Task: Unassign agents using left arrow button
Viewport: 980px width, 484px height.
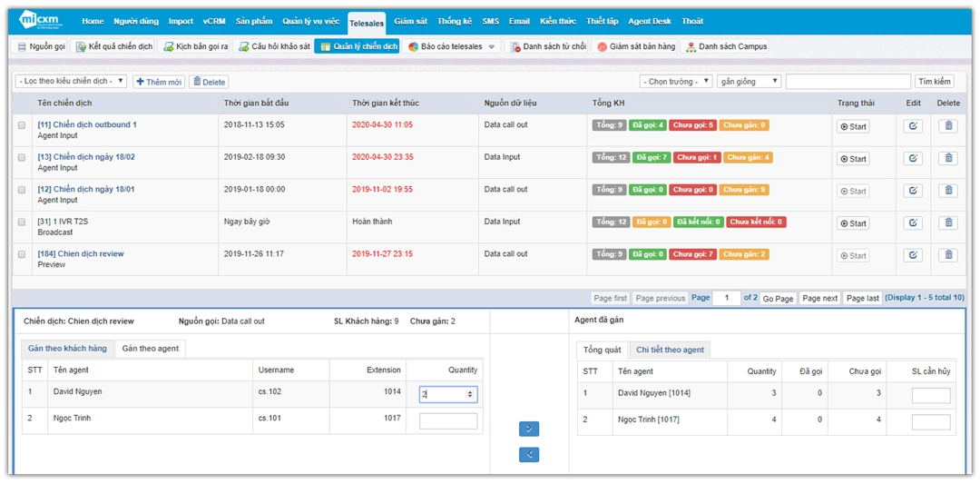Action: 529,455
